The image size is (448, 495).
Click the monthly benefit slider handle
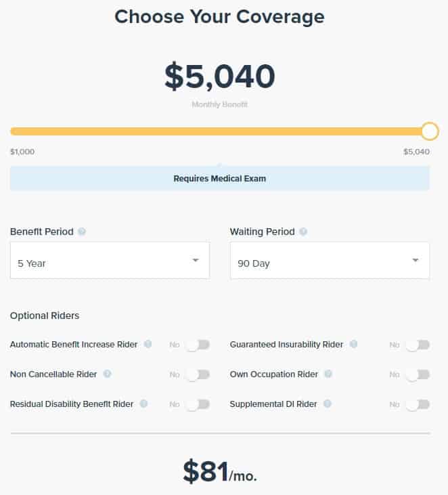pos(430,131)
